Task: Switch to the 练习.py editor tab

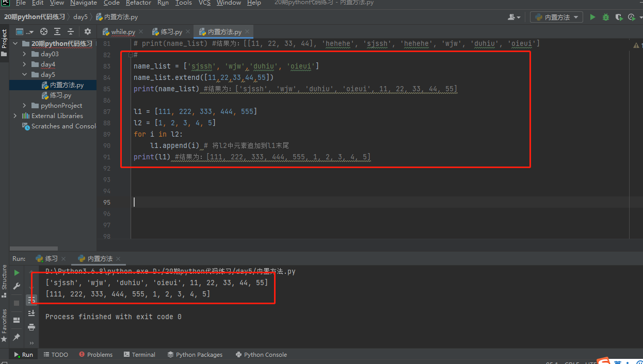Action: point(171,32)
